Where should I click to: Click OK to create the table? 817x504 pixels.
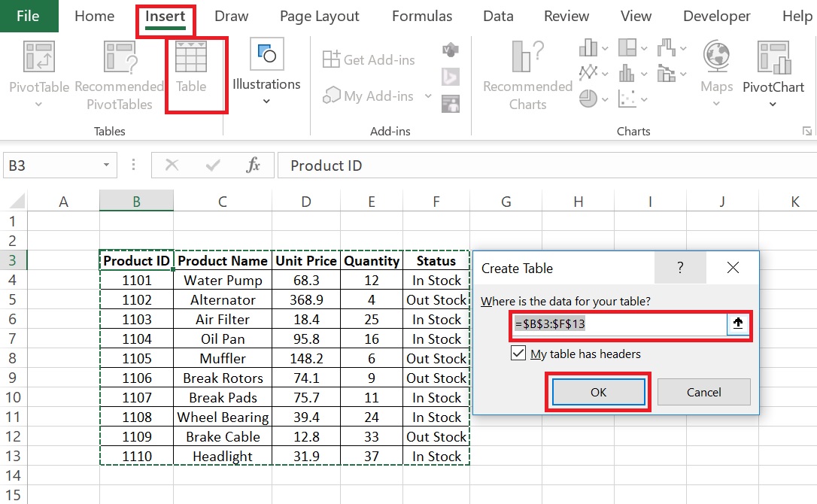[598, 391]
